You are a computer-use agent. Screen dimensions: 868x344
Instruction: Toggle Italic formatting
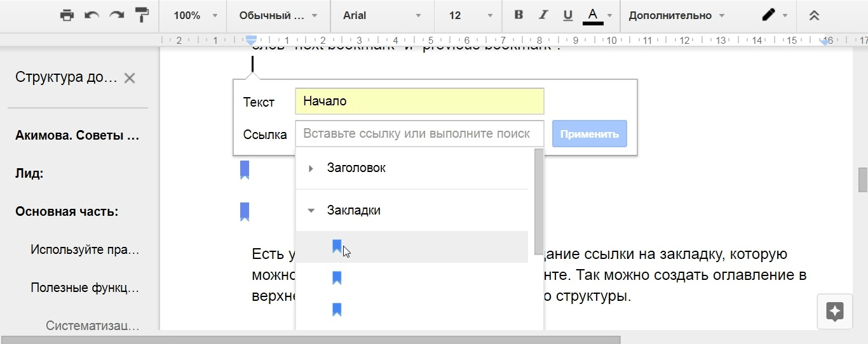pos(543,16)
